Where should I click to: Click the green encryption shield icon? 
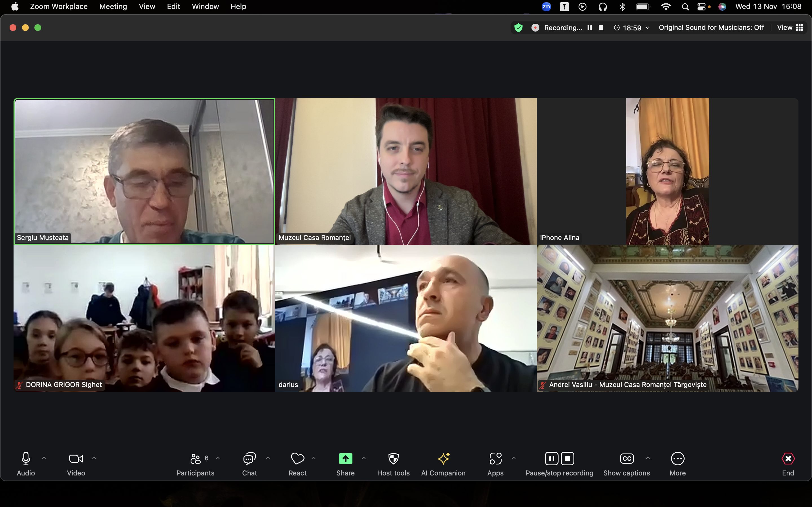click(x=518, y=28)
